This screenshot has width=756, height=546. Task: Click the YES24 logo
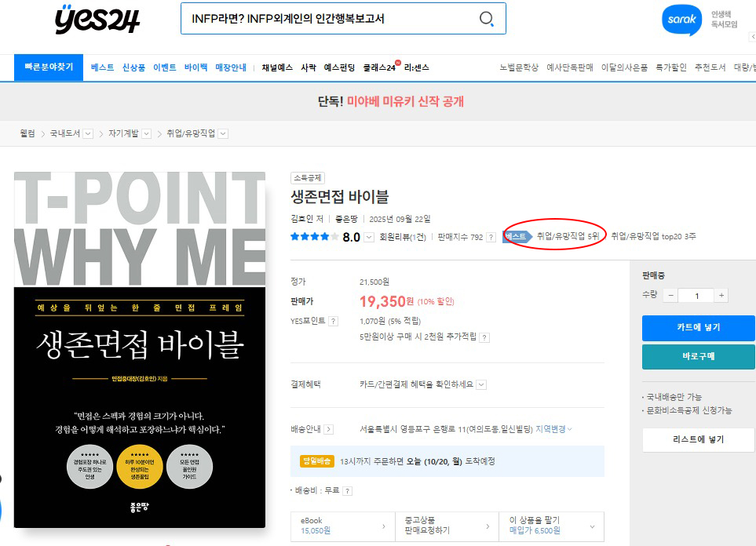[97, 19]
